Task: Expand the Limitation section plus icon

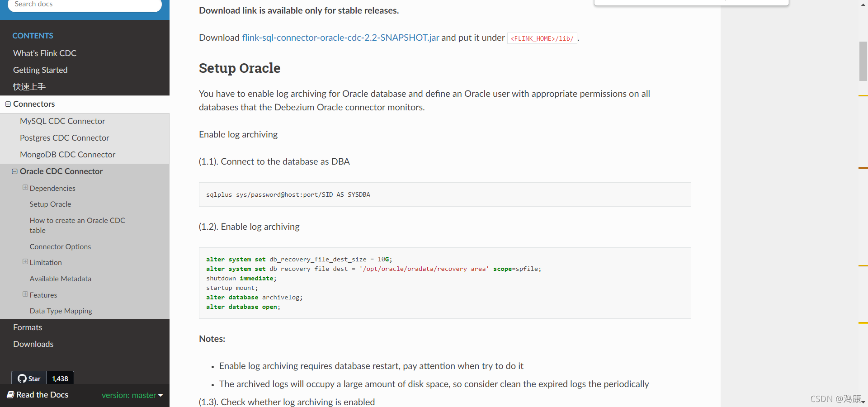Action: (25, 262)
